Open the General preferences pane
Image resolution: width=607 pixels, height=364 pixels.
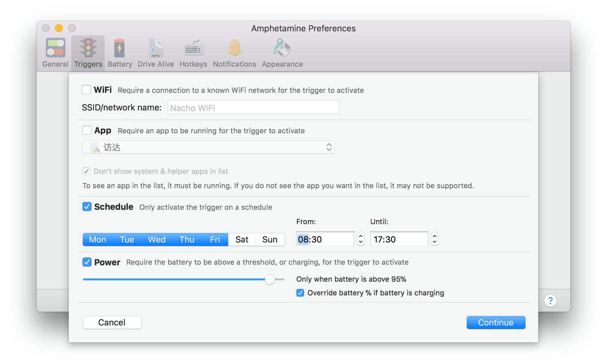[x=55, y=53]
